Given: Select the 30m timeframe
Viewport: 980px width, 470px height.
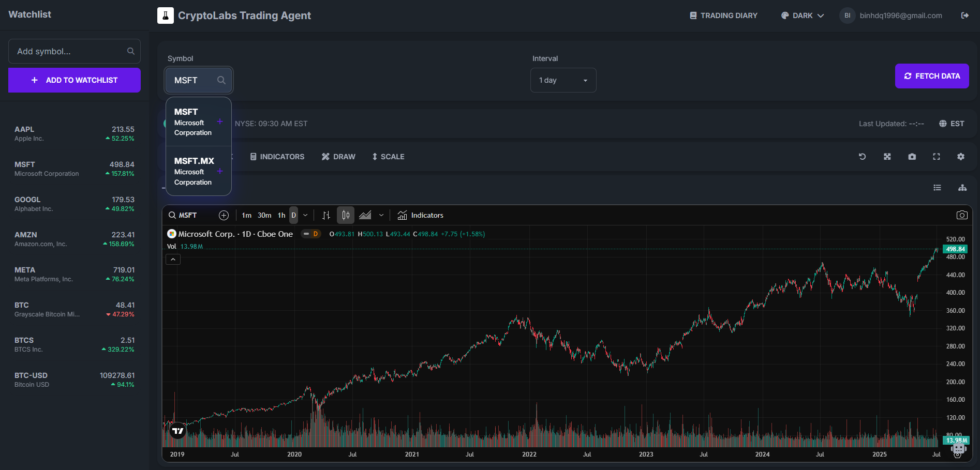Looking at the screenshot, I should 264,215.
